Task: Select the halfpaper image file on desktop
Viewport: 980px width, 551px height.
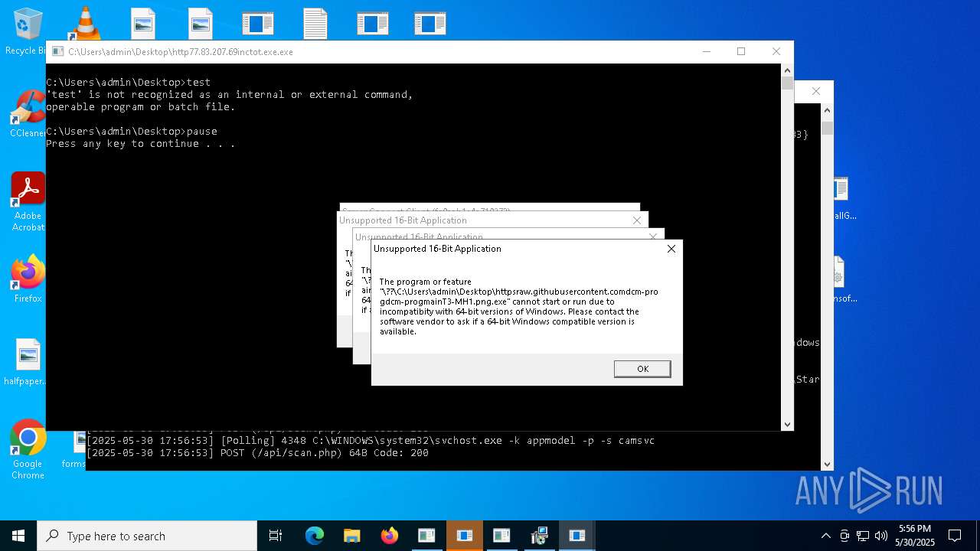Action: click(x=28, y=363)
